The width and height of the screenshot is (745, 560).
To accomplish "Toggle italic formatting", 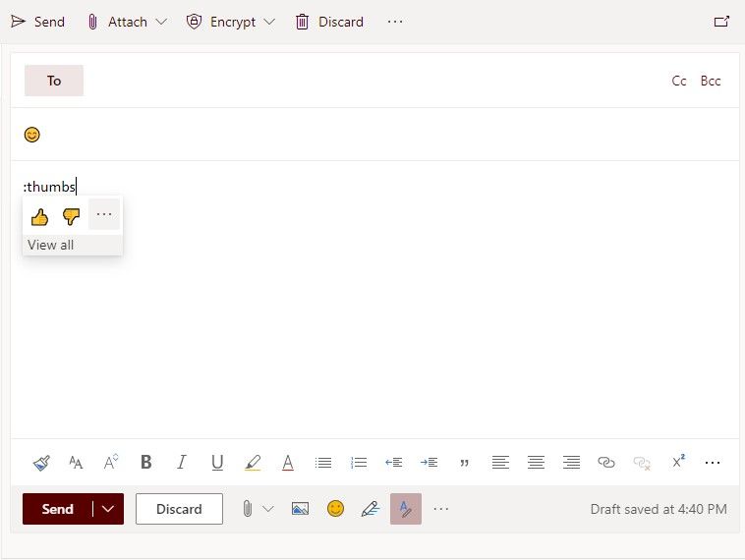I will click(181, 462).
